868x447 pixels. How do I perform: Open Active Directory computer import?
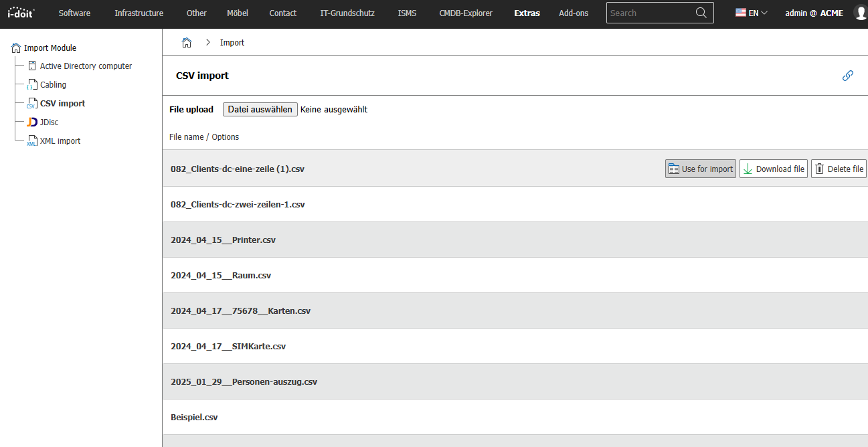tap(86, 66)
